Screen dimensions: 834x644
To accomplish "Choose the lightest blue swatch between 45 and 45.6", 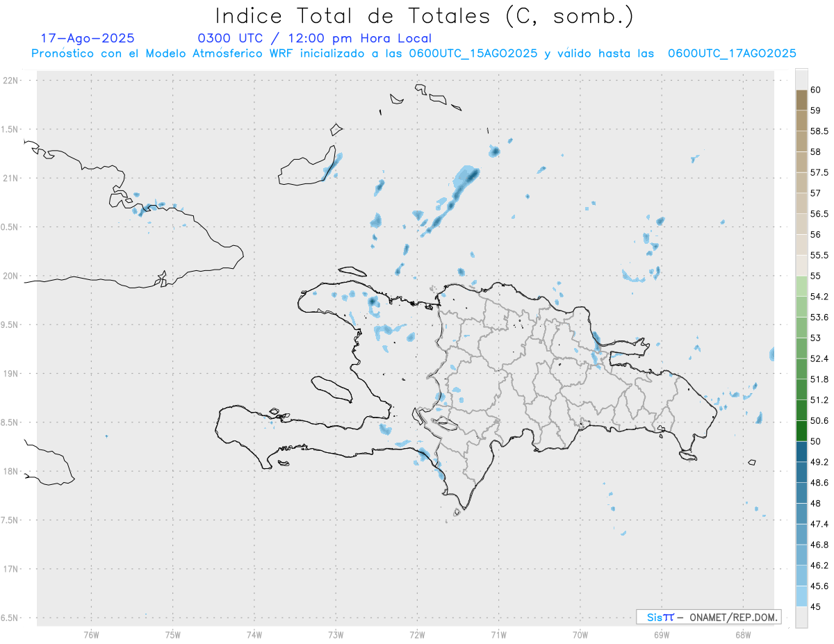I will click(x=801, y=597).
